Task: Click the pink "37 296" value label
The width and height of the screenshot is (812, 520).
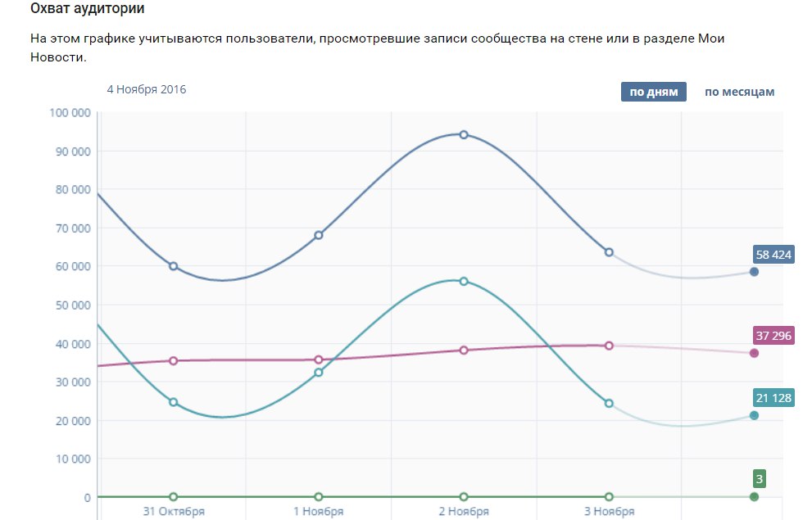Action: tap(773, 336)
